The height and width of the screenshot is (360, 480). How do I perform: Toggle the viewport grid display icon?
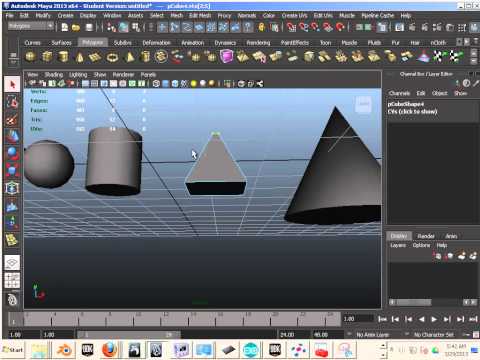(94, 84)
